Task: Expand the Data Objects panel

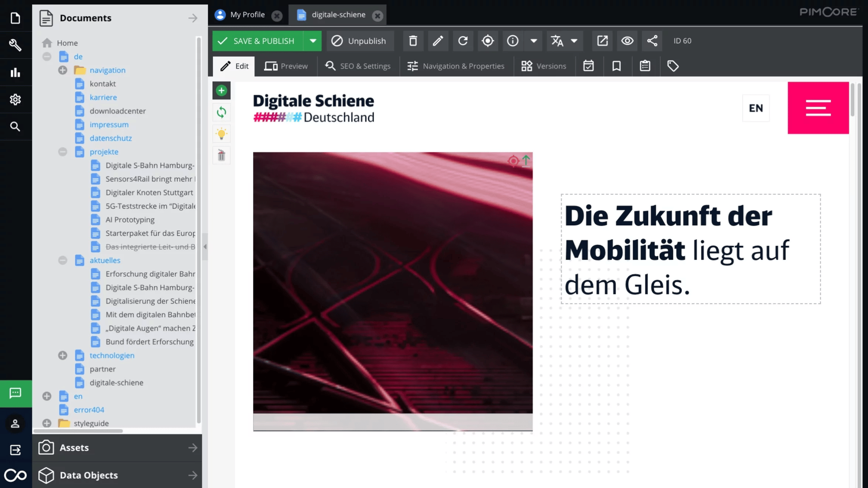Action: click(x=117, y=475)
